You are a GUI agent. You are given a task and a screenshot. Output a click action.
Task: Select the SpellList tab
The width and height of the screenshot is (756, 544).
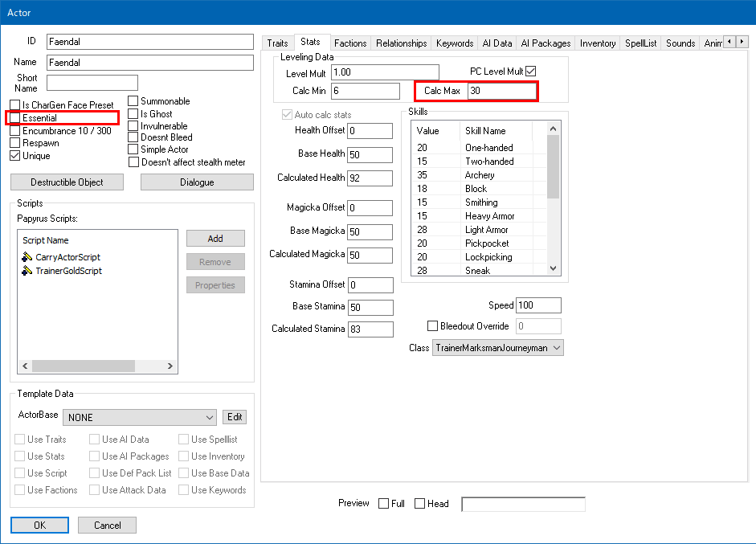click(641, 43)
